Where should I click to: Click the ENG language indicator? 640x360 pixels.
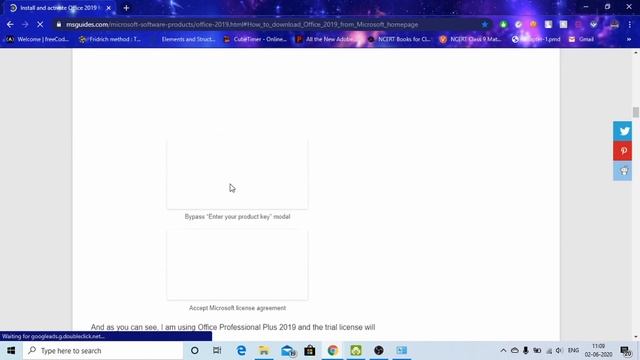pos(573,351)
